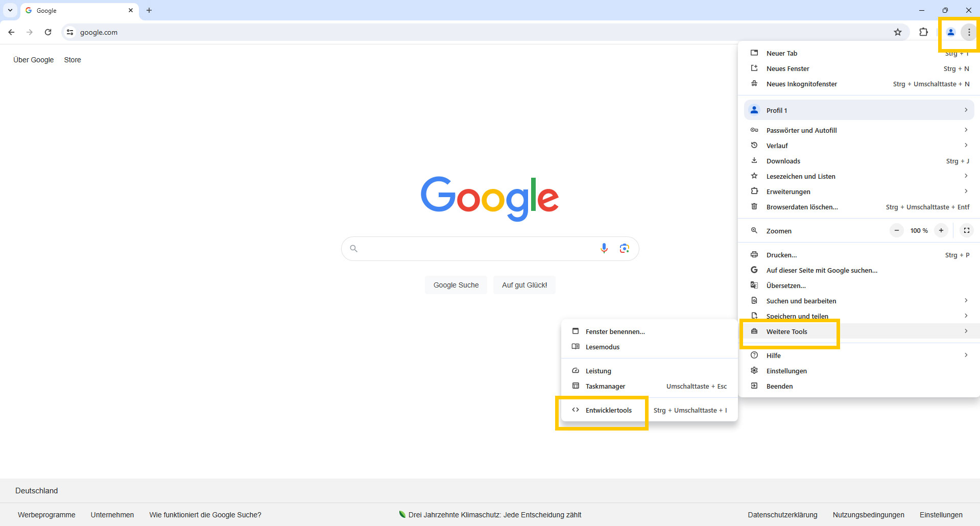The height and width of the screenshot is (526, 980).
Task: Click the Google Suche button
Action: 456,285
